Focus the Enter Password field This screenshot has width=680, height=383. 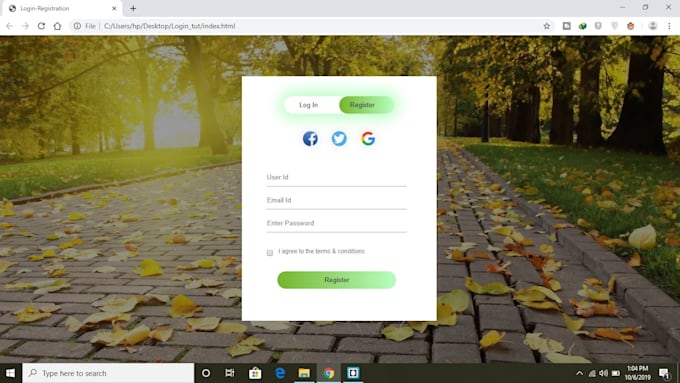(337, 223)
